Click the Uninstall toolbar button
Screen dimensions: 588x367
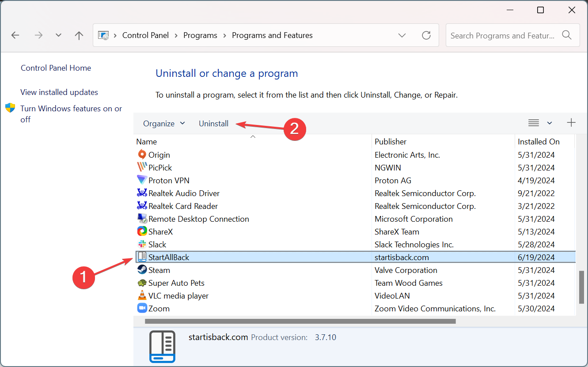click(x=214, y=124)
